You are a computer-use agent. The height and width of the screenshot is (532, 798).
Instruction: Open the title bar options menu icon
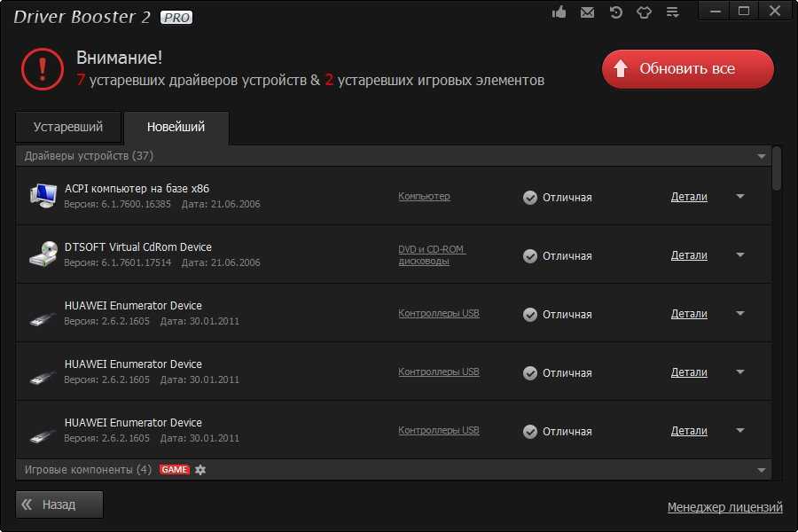coord(672,12)
